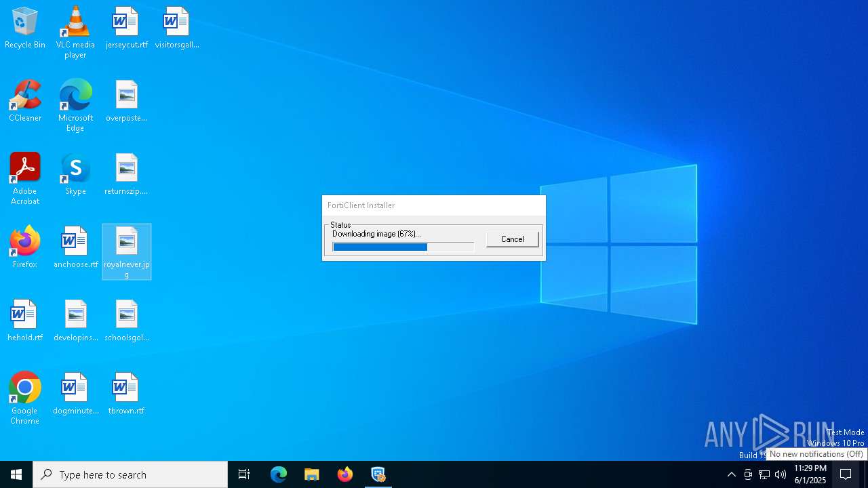Open Firefox from the taskbar
The width and height of the screenshot is (868, 488).
click(345, 474)
